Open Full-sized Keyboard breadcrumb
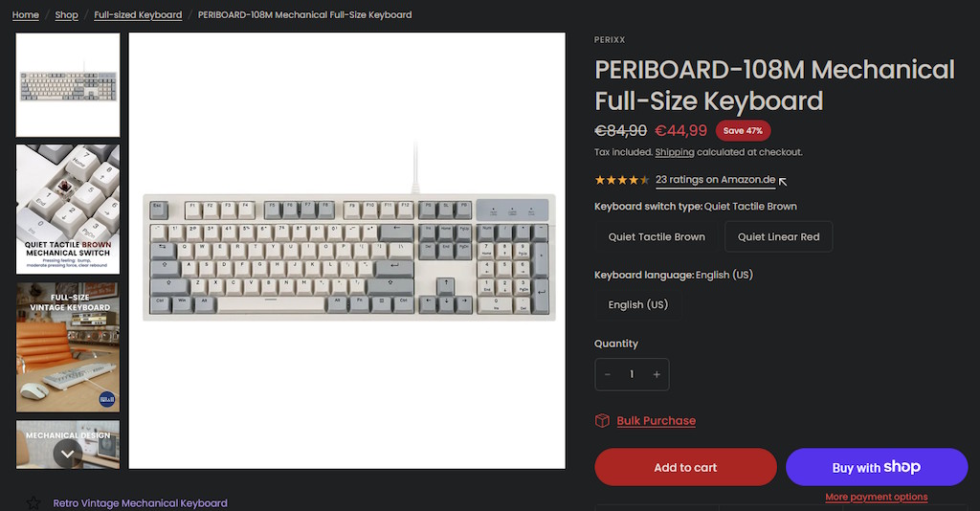Screen dimensions: 980x511 pos(138,14)
